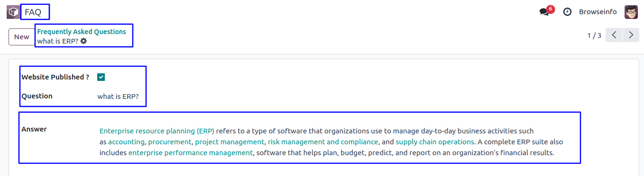644x176 pixels.
Task: Click the FAQ menu title
Action: pyautogui.click(x=33, y=12)
